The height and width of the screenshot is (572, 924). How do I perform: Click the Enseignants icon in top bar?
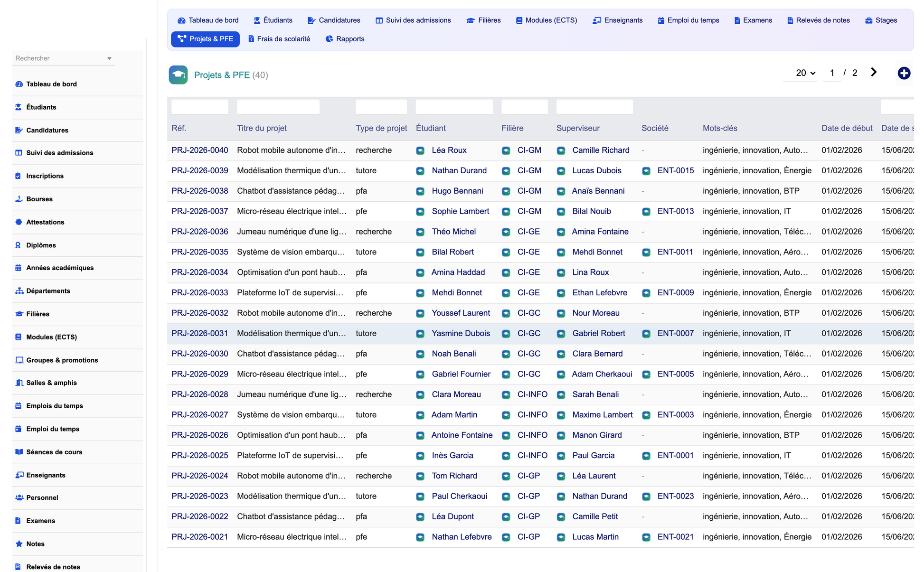pos(597,20)
